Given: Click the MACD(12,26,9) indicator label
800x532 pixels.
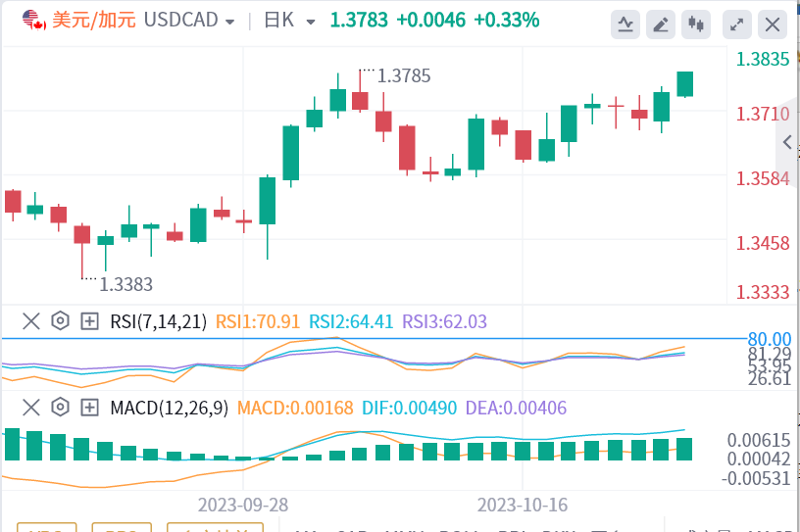Looking at the screenshot, I should 169,408.
